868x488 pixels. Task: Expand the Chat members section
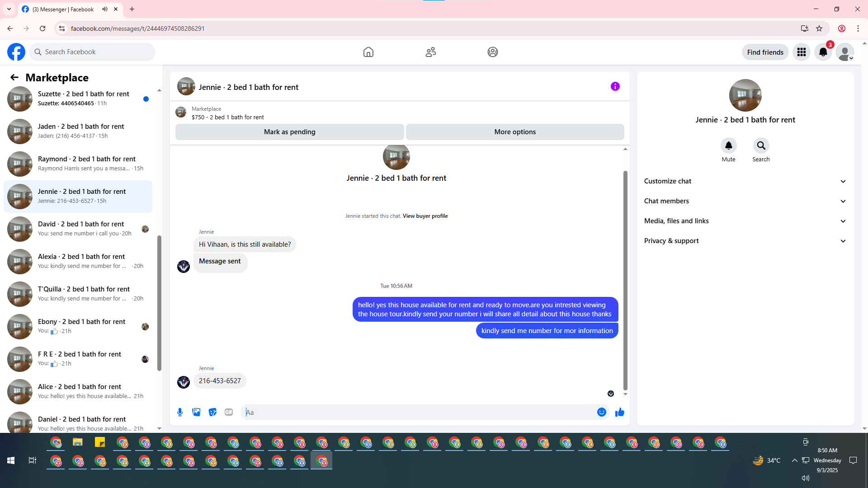click(x=745, y=201)
